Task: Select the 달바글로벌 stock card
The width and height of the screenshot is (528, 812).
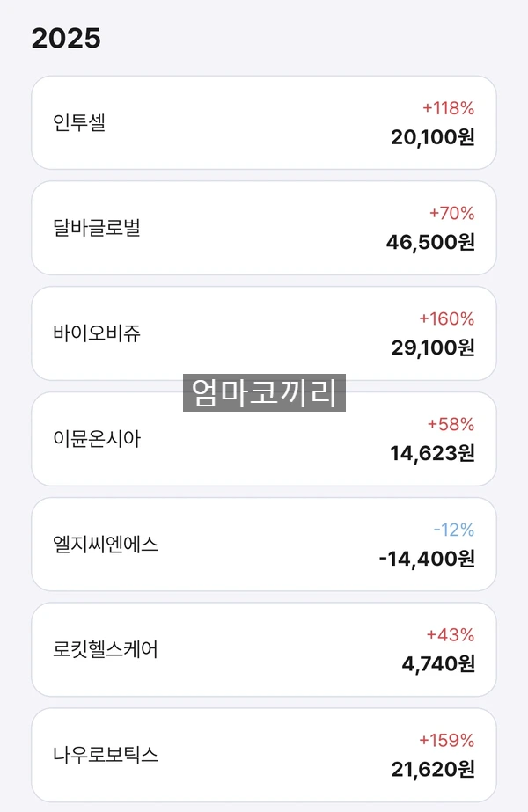Action: coord(264,228)
